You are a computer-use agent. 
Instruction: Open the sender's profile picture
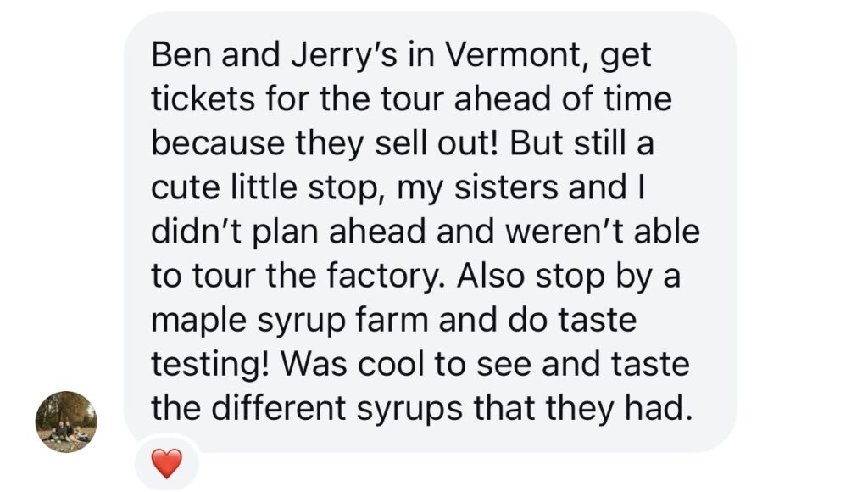66,422
